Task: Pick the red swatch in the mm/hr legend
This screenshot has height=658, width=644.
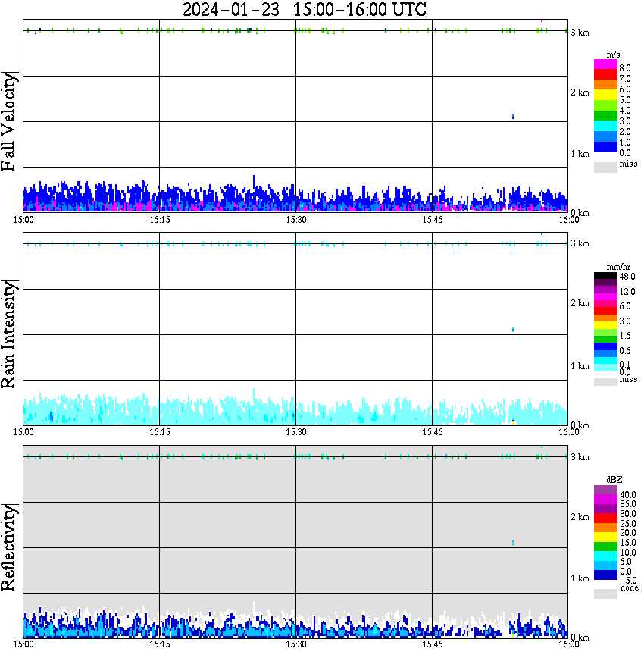Action: pyautogui.click(x=605, y=311)
